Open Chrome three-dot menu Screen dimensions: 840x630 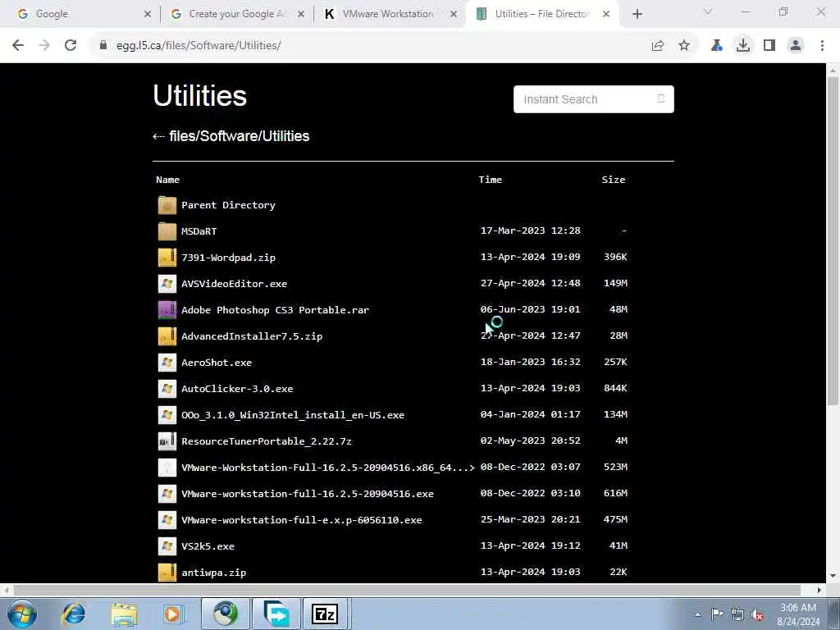point(822,46)
